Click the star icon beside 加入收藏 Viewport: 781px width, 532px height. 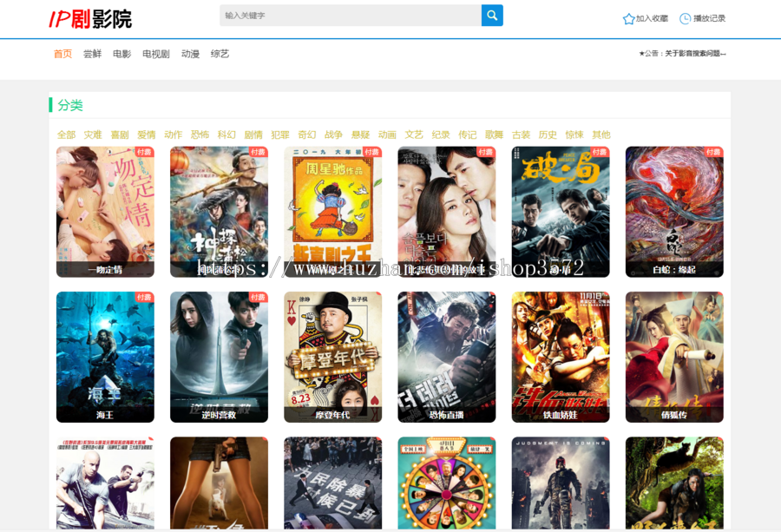628,19
